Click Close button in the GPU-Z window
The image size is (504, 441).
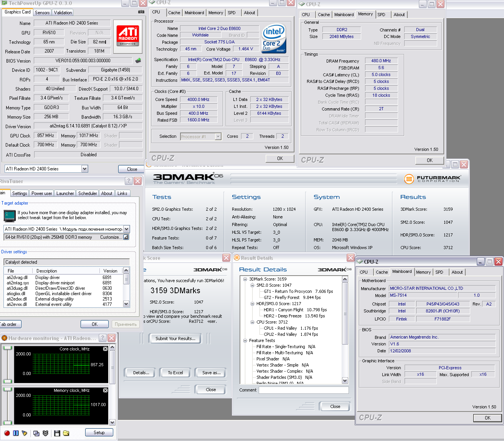tap(132, 169)
